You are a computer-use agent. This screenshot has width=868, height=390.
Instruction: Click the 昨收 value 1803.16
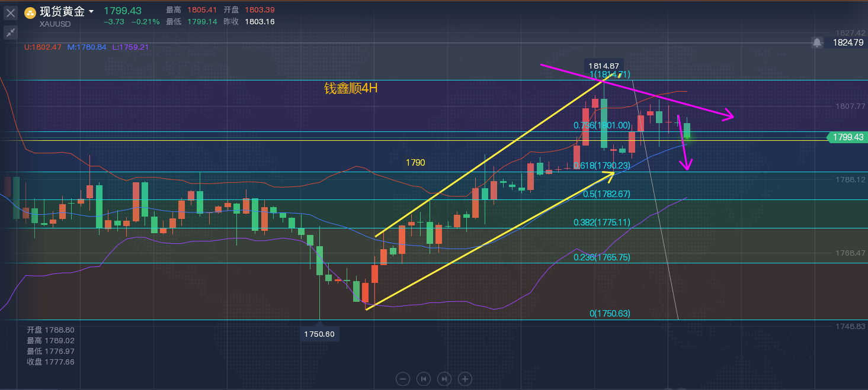click(259, 22)
